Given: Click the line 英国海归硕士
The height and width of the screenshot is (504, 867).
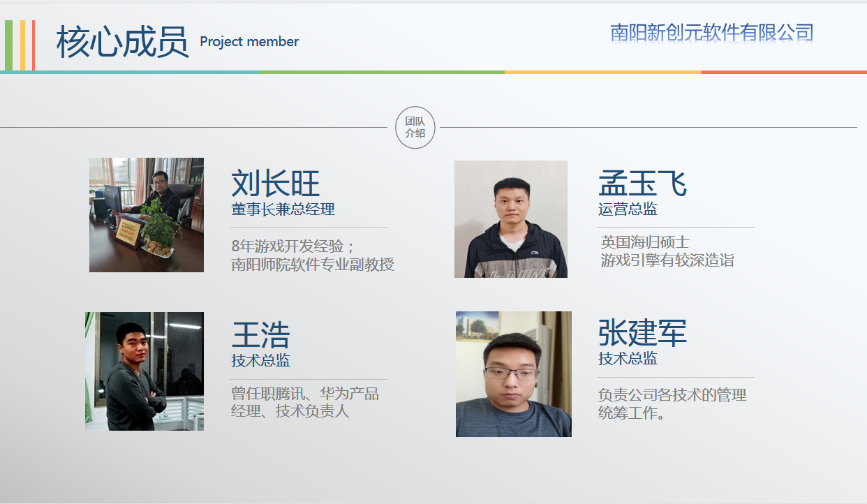Looking at the screenshot, I should (x=645, y=242).
